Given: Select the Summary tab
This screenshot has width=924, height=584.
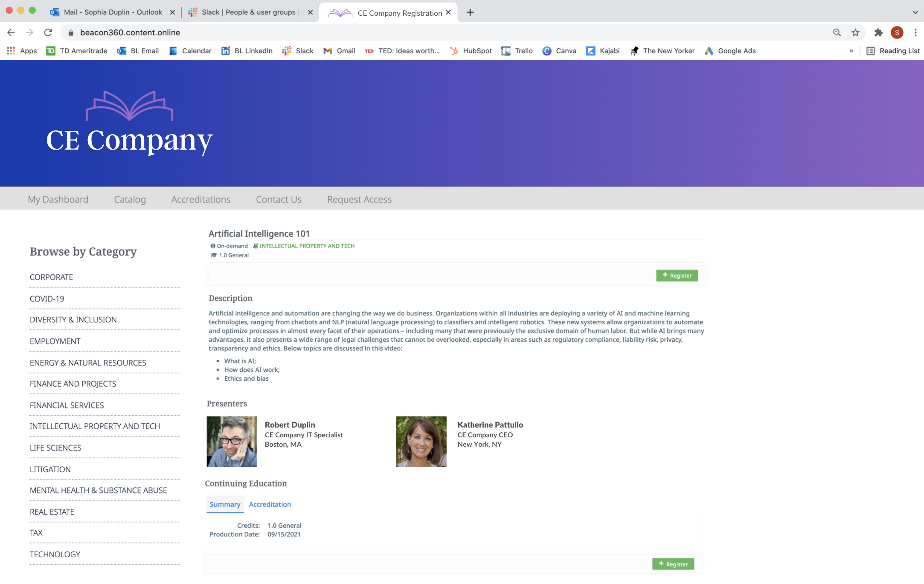Looking at the screenshot, I should [x=225, y=504].
